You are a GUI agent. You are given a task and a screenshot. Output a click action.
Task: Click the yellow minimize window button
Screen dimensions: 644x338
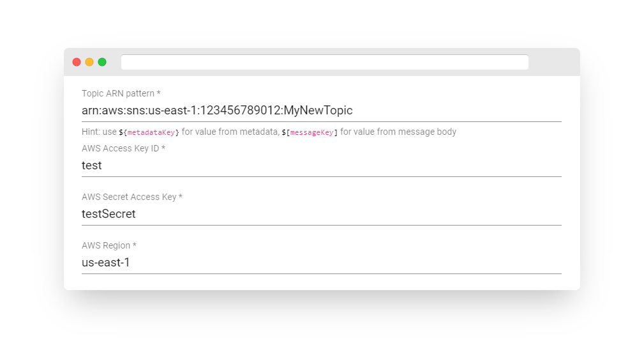(x=89, y=62)
